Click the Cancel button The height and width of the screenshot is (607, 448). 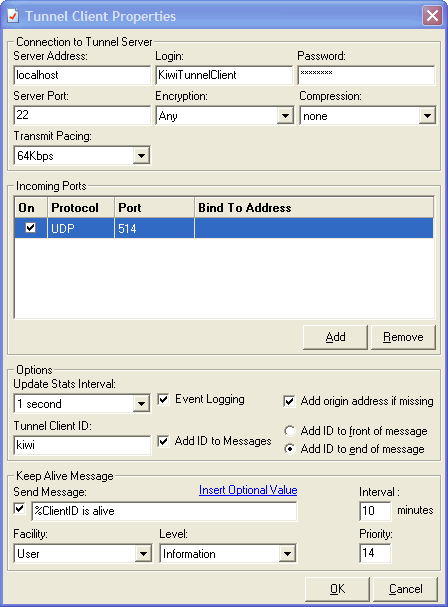405,589
